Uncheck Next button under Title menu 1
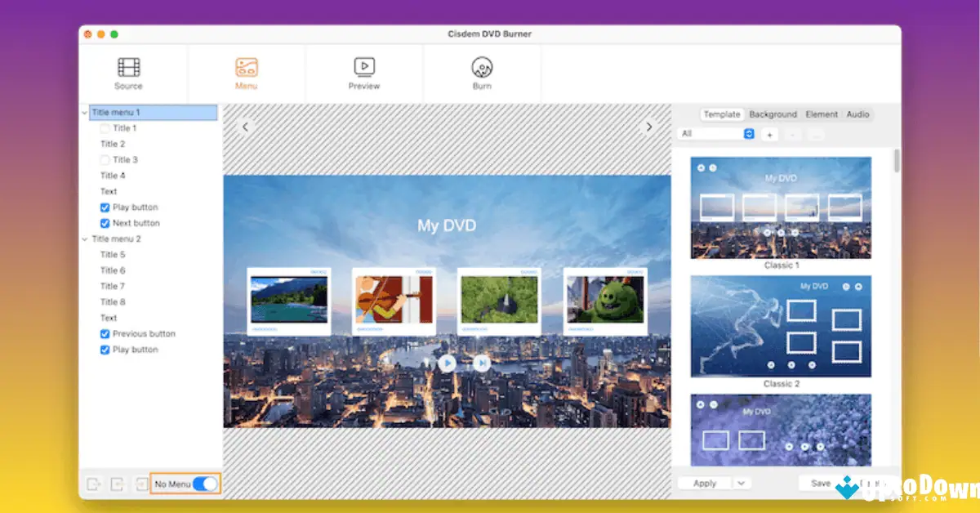Screen dimensions: 980x513 [x=105, y=223]
